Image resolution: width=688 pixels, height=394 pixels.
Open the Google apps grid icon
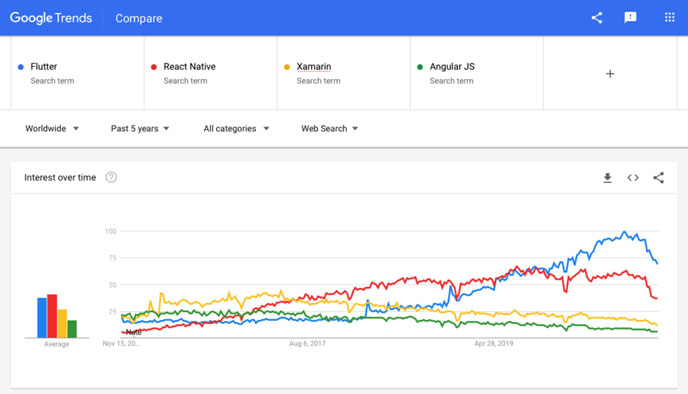coord(670,18)
